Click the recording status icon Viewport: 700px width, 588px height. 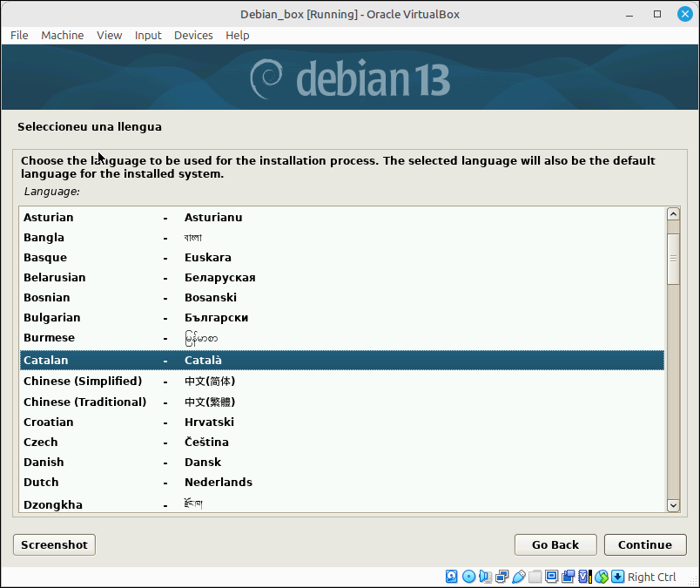tap(568, 577)
